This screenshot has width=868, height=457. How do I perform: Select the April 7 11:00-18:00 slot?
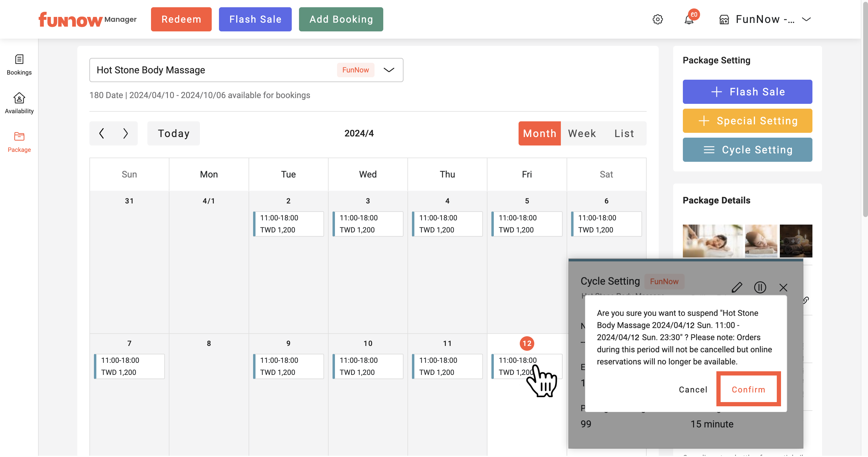pos(129,366)
